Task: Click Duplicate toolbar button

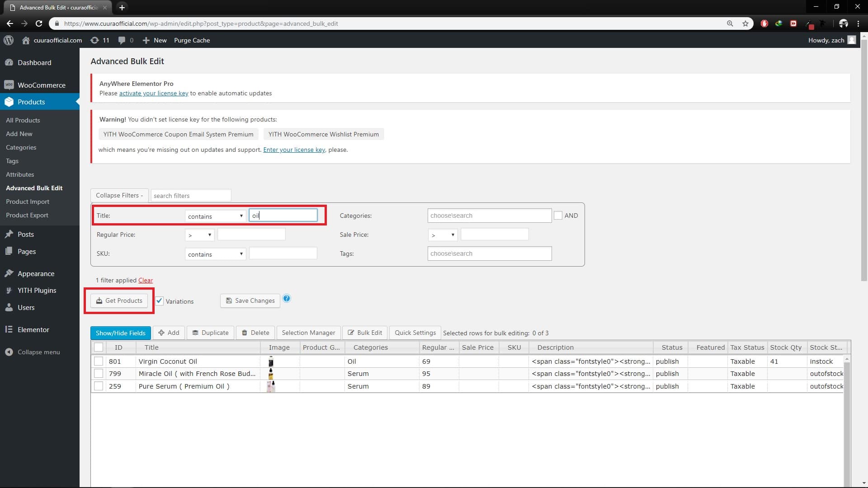Action: [211, 333]
